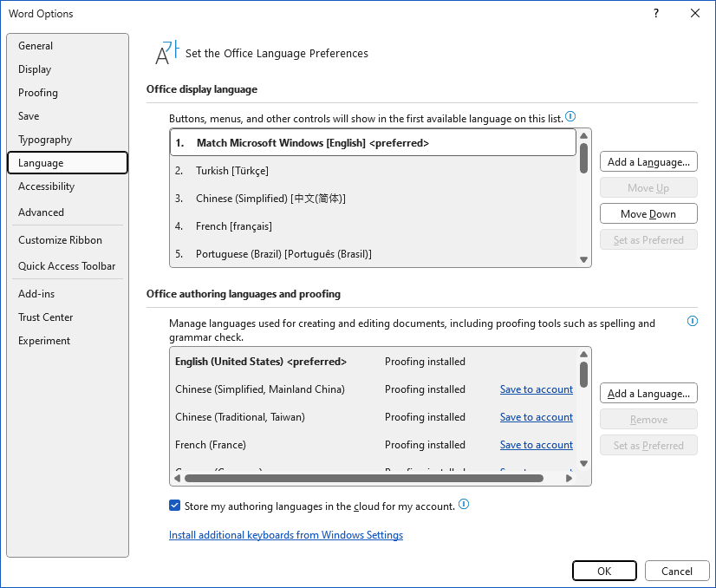Click Add a Language for display language
The image size is (716, 588).
coord(648,161)
